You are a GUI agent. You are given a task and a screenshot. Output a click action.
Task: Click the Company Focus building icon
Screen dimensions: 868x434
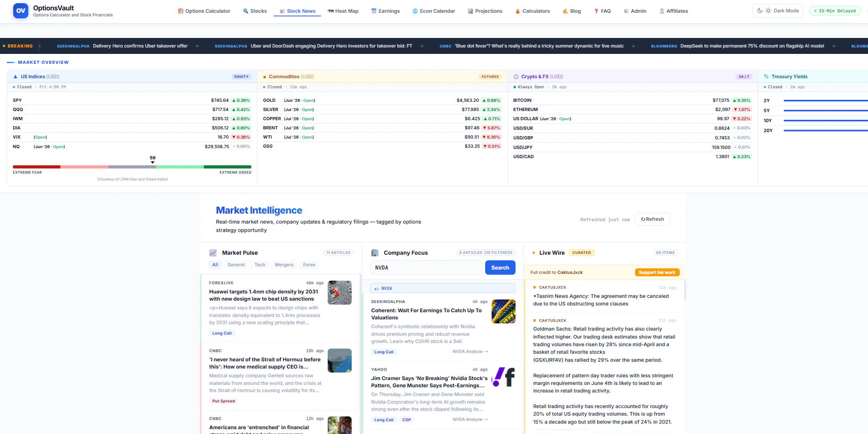point(375,253)
